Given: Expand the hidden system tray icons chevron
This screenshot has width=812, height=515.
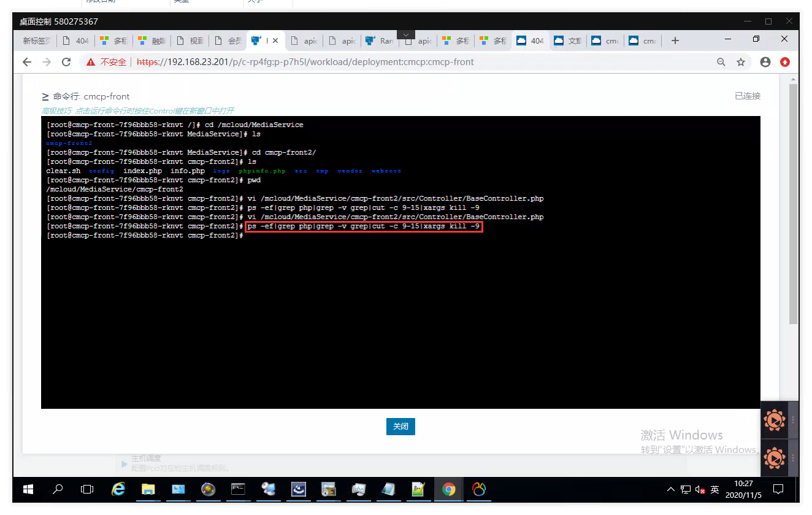Looking at the screenshot, I should (671, 490).
